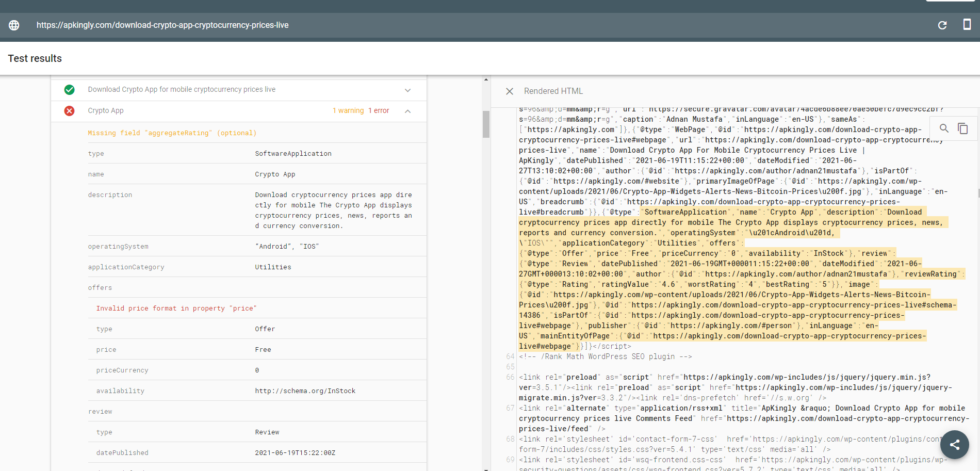
Task: Click the tested URL in address bar
Action: pos(162,25)
